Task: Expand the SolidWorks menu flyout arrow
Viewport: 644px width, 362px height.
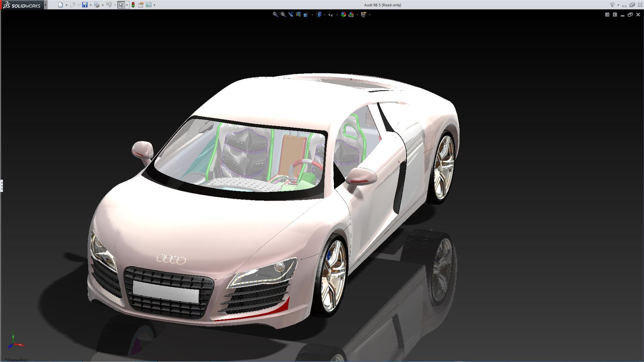Action: point(46,5)
